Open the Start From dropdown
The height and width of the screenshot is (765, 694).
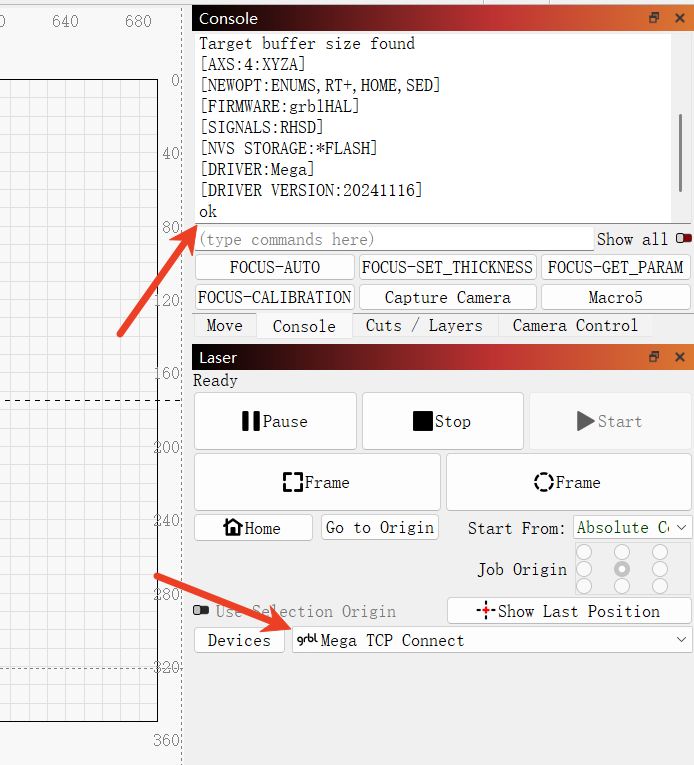coord(632,528)
